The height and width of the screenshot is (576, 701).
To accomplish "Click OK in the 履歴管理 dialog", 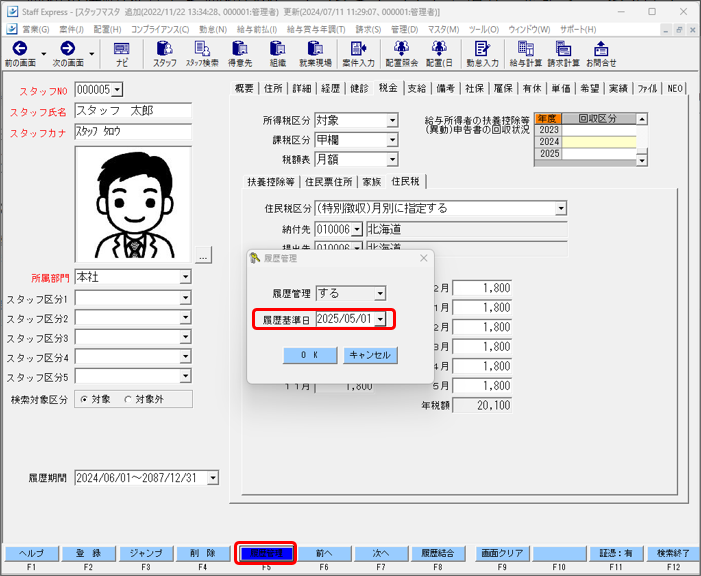I will tap(310, 355).
